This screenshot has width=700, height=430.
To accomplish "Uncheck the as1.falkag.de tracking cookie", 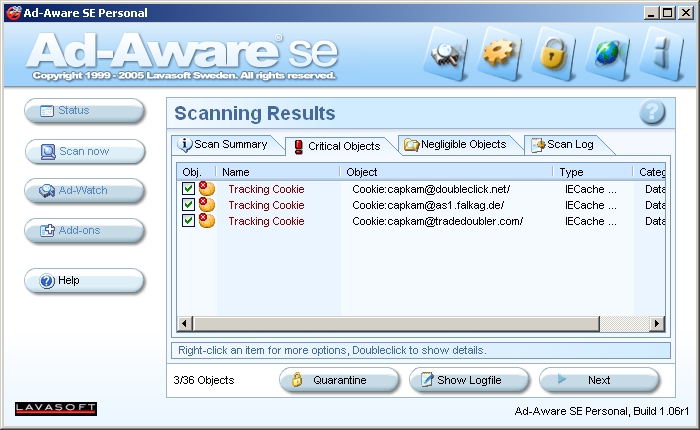I will click(x=188, y=205).
